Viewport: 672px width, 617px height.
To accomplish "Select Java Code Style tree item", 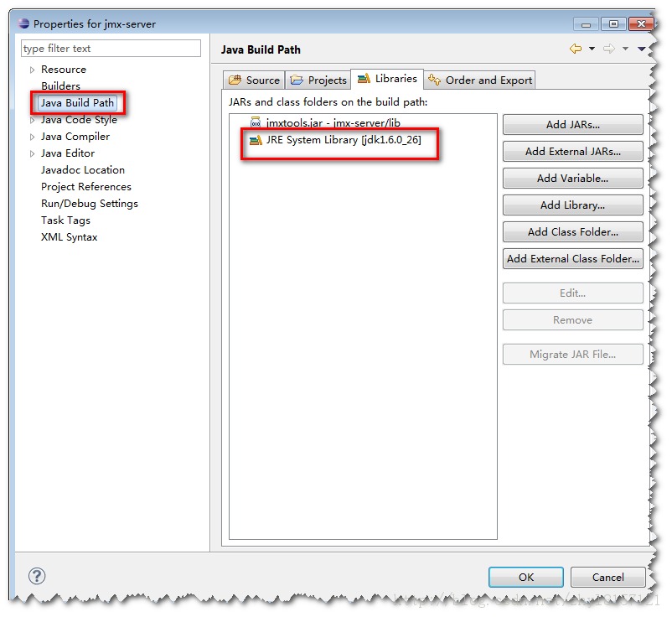I will (79, 120).
